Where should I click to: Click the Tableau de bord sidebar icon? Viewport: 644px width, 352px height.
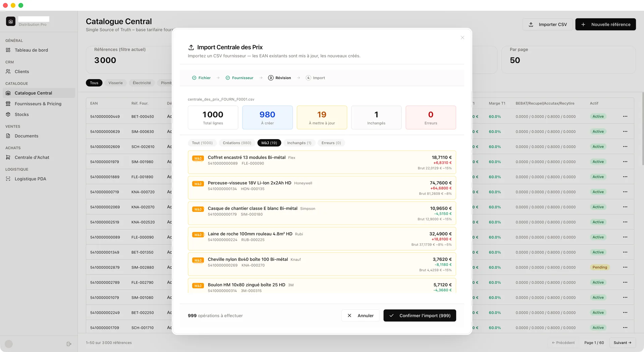tap(8, 50)
